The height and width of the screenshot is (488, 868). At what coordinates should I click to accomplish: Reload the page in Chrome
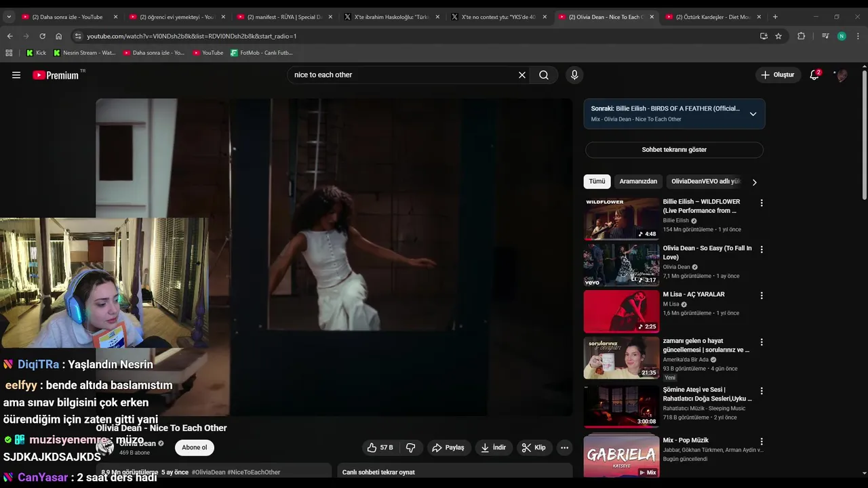point(42,36)
